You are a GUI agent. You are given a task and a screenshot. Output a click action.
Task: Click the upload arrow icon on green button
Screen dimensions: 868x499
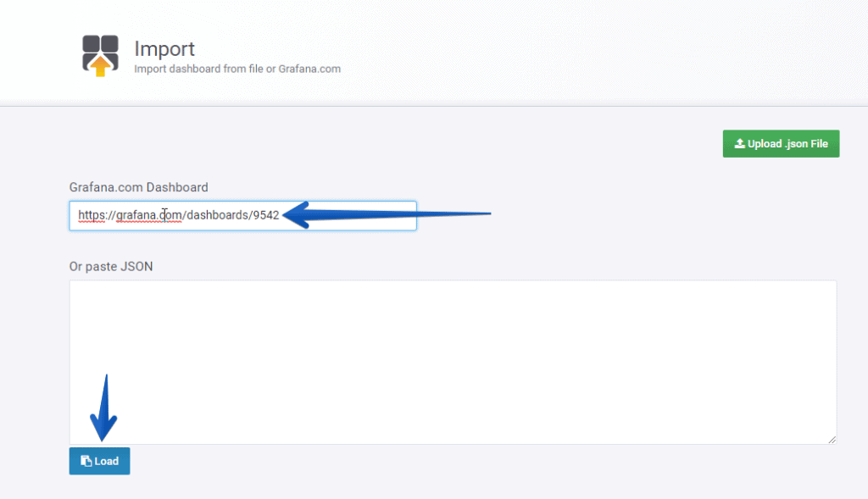point(739,143)
